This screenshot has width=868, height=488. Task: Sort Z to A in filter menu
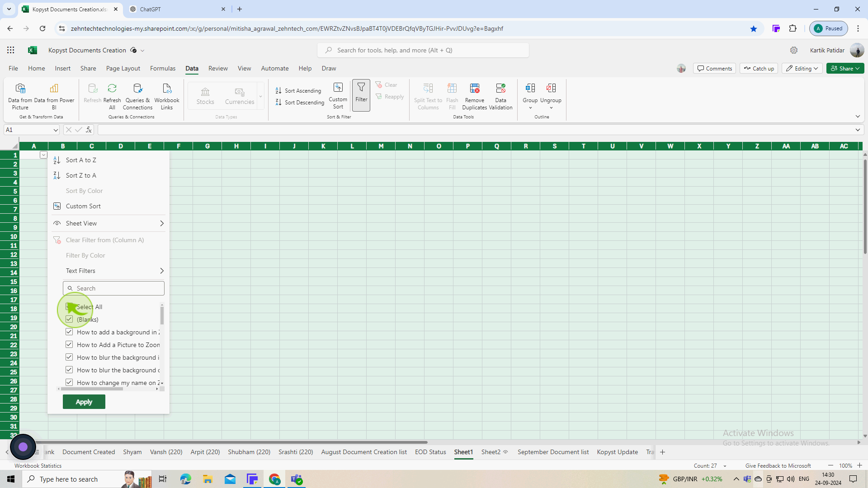tap(108, 175)
